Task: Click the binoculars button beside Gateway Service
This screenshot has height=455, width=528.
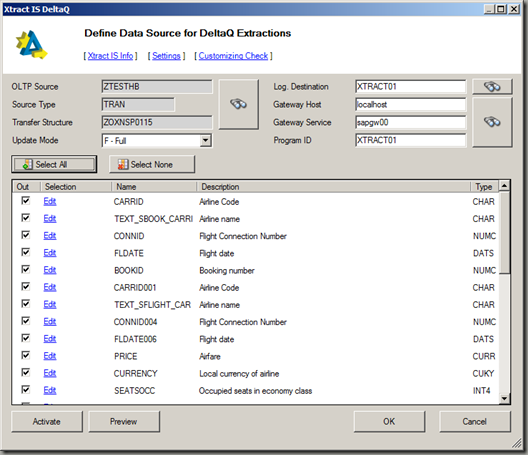Action: pyautogui.click(x=492, y=122)
